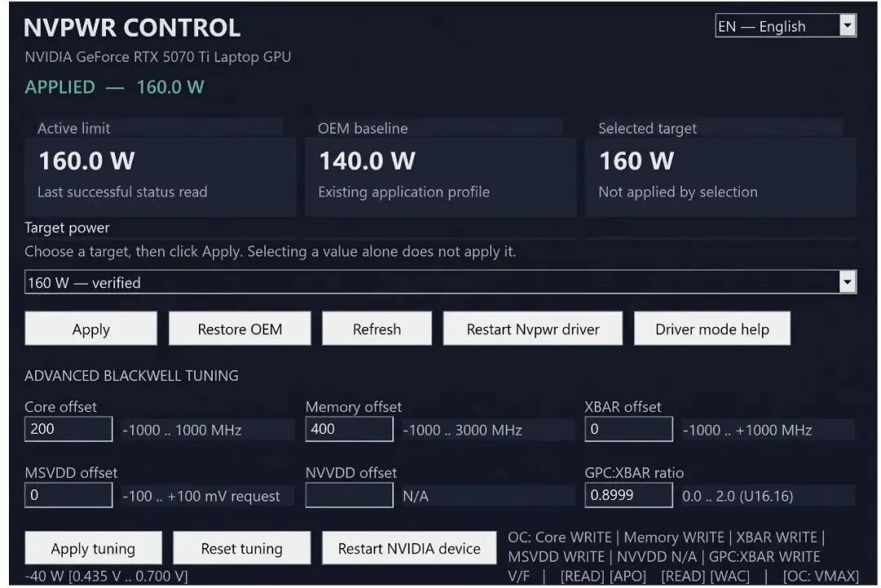
Task: Click the ADVANCED BLACKWELL TUNING heading
Action: coord(131,376)
